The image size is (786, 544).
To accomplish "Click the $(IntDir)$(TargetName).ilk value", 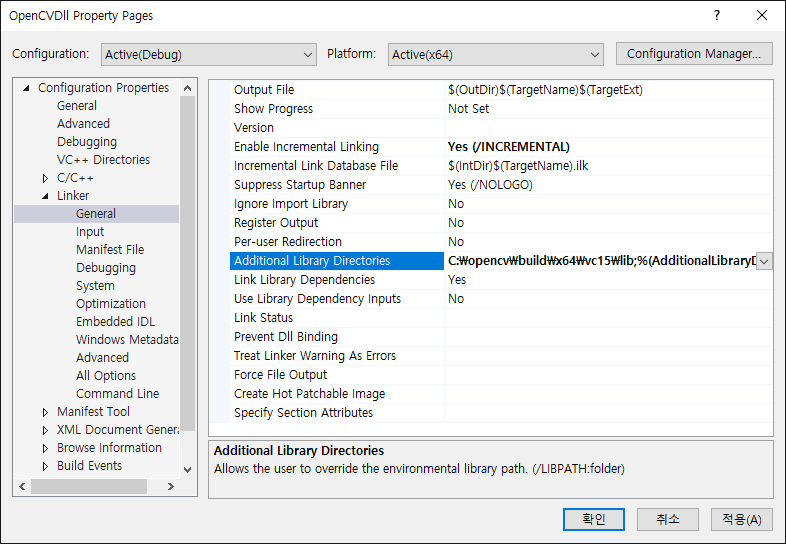I will [518, 166].
